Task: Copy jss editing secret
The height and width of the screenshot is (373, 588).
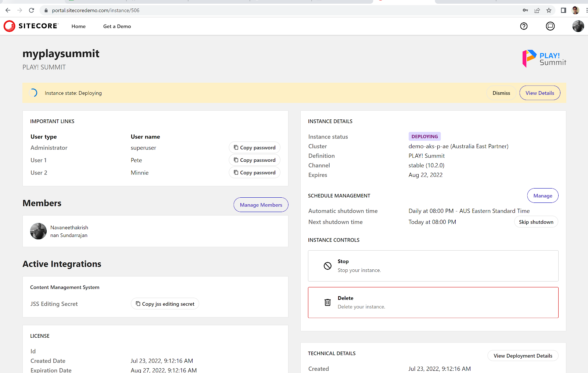Action: point(165,304)
